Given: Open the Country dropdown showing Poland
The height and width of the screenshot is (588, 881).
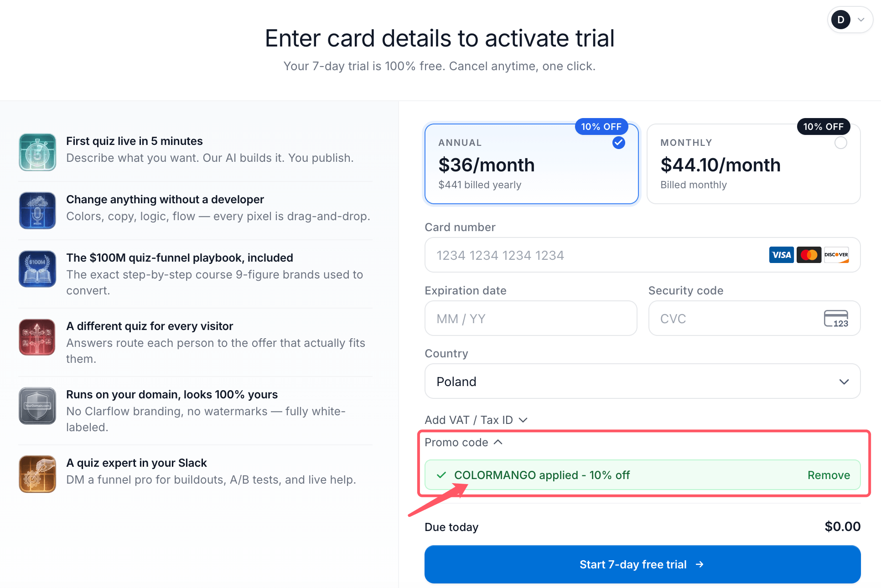Looking at the screenshot, I should [643, 382].
